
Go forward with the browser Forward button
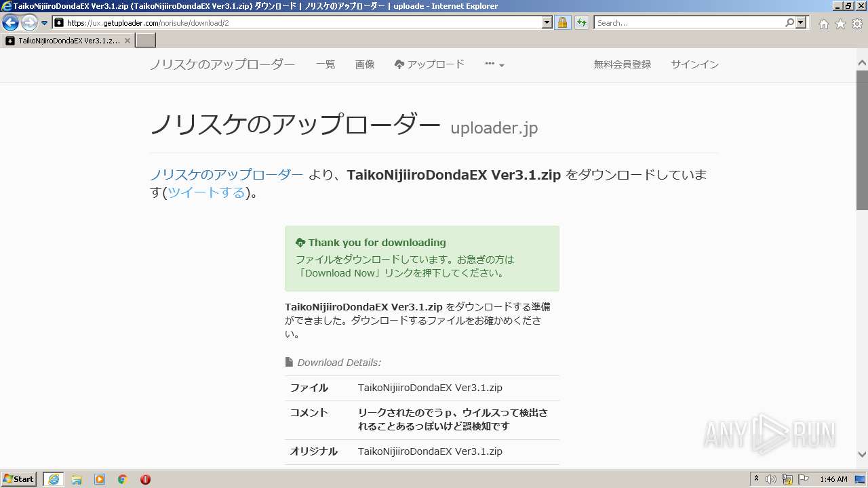tap(29, 23)
